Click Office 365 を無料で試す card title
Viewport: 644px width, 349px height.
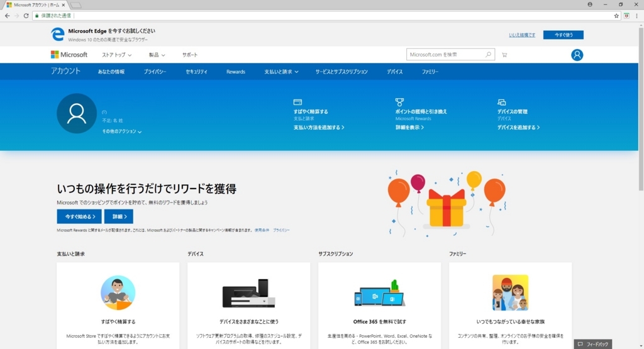click(379, 322)
